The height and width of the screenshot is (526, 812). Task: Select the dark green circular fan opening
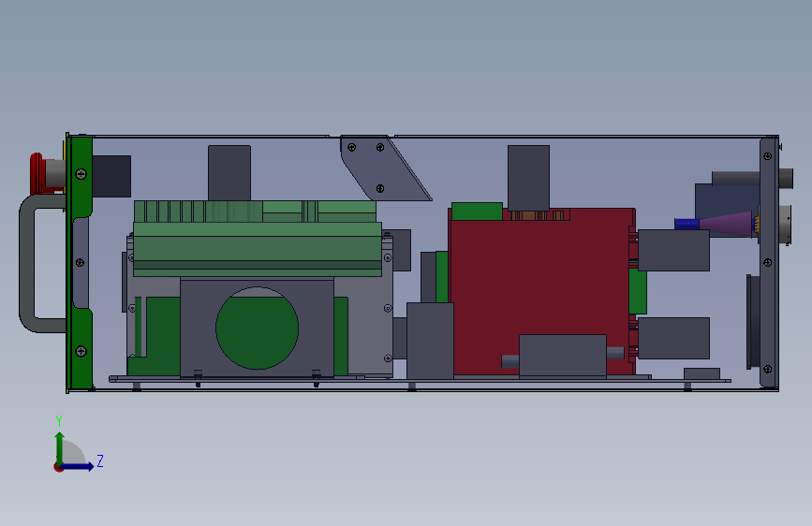pyautogui.click(x=257, y=329)
